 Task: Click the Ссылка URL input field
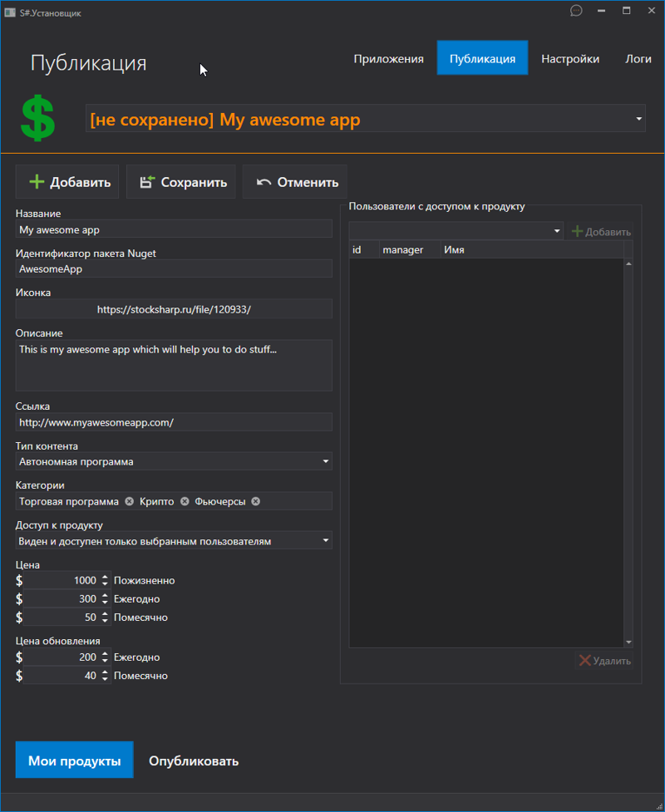click(174, 422)
